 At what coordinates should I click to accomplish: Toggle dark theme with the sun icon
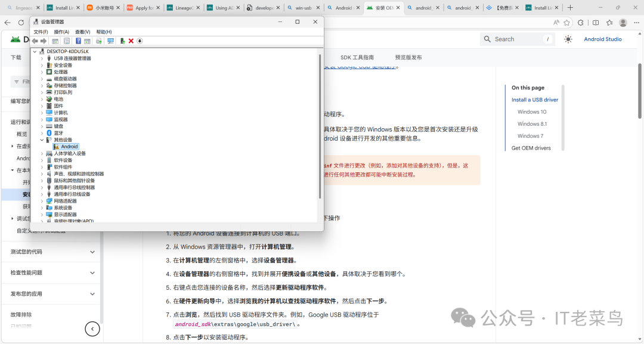point(568,39)
